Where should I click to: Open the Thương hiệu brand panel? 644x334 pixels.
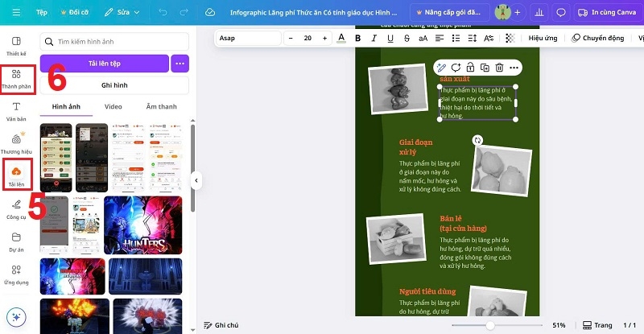pyautogui.click(x=16, y=144)
